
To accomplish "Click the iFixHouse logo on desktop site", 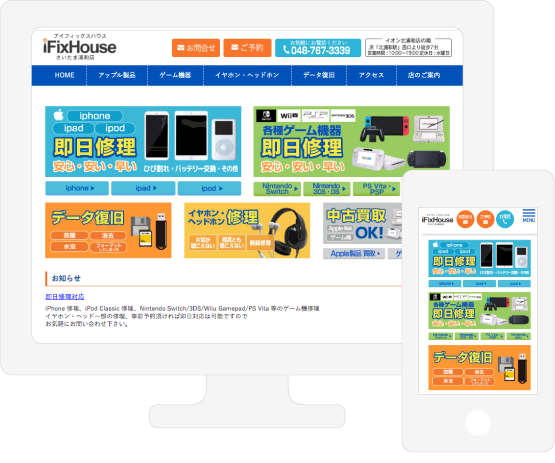I will pyautogui.click(x=79, y=47).
